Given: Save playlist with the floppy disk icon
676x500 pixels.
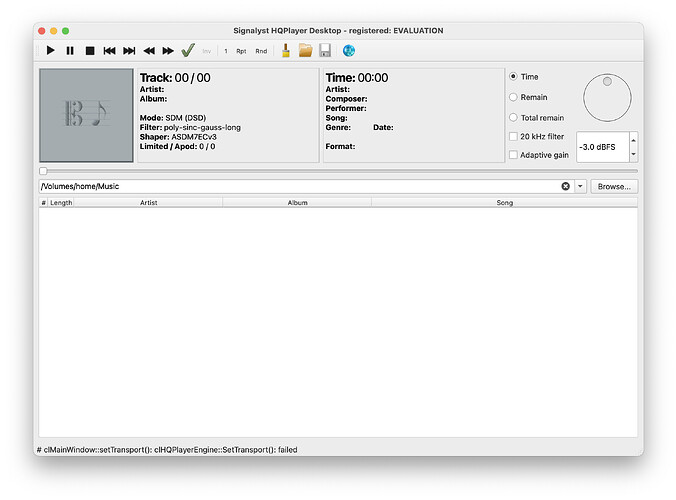Looking at the screenshot, I should (x=325, y=50).
